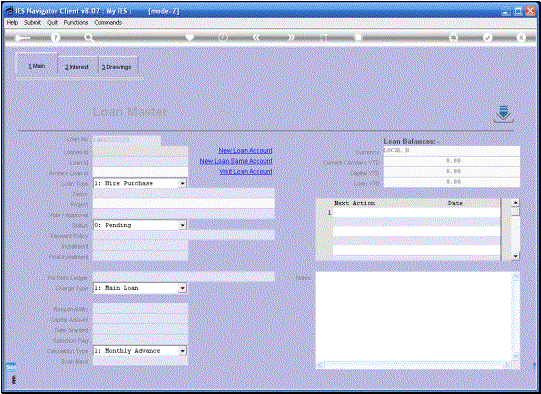Go to next record with double-right arrows
Screen dimensions: 541x394
291,37
